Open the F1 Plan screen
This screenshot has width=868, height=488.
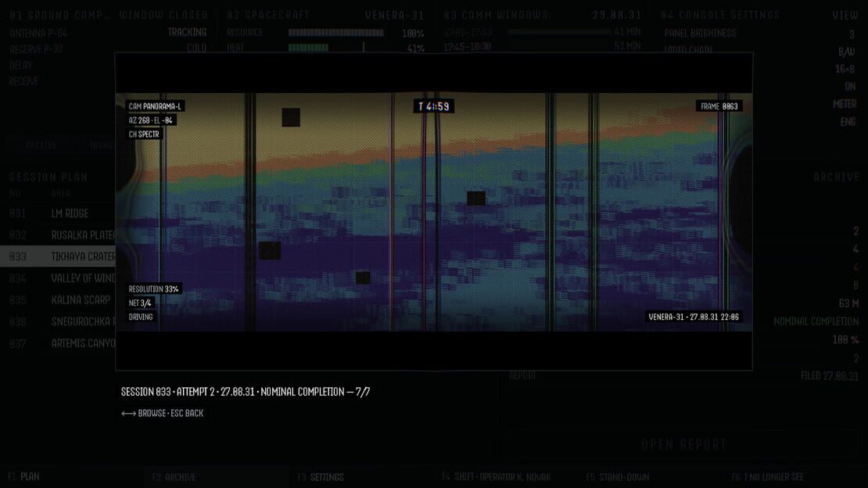(x=23, y=476)
